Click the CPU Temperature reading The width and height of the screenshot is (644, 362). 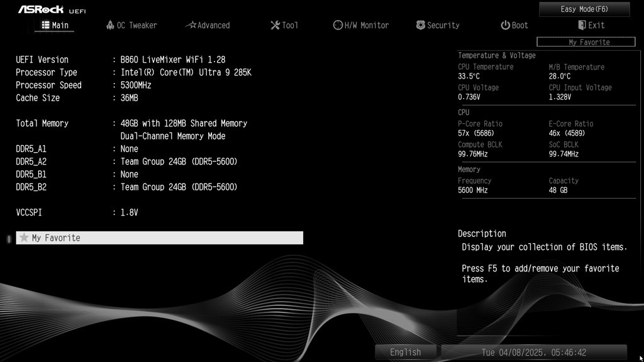pos(469,76)
